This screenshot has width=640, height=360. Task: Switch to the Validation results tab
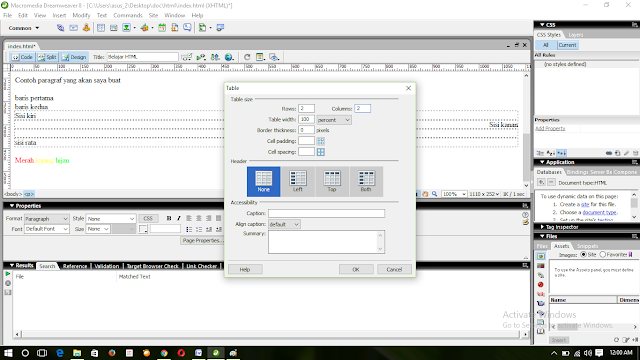(x=107, y=266)
